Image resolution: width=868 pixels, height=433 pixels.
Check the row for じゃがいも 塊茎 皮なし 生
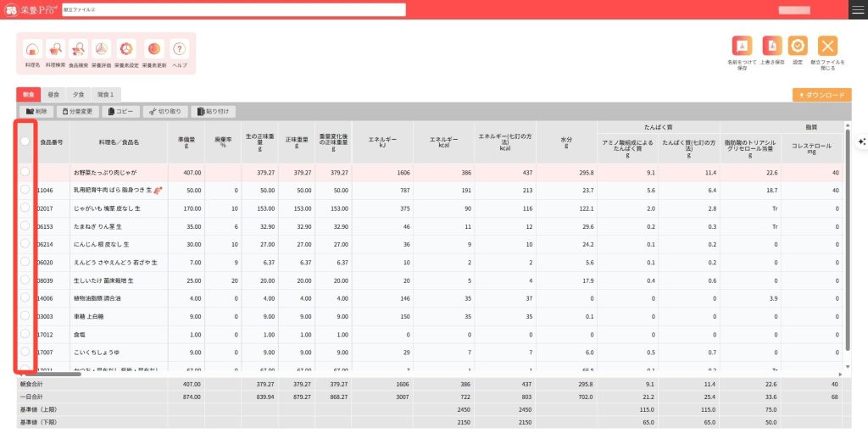tap(25, 208)
